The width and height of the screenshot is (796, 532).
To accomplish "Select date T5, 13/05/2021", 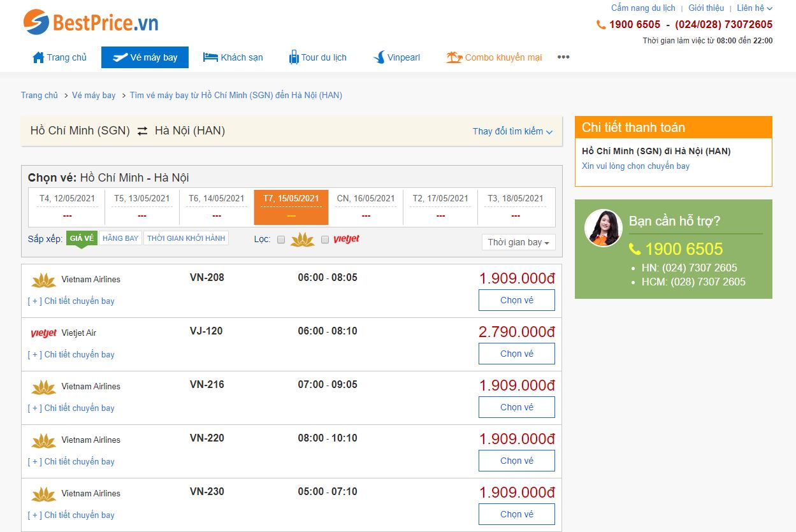I will click(142, 207).
